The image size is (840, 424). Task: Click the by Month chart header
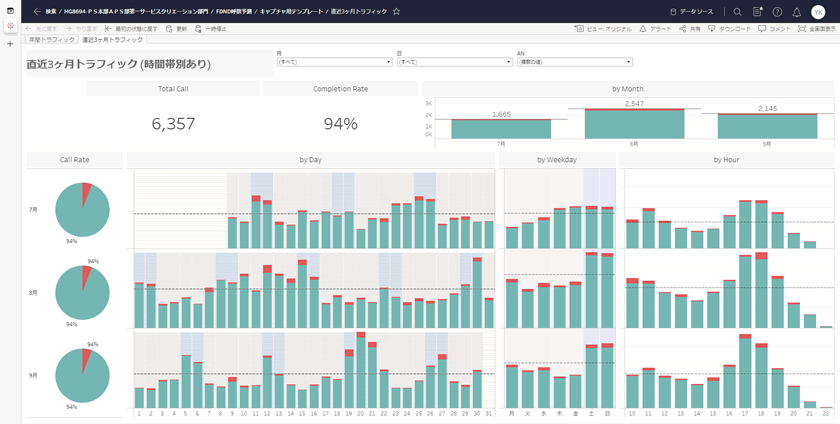pos(628,89)
